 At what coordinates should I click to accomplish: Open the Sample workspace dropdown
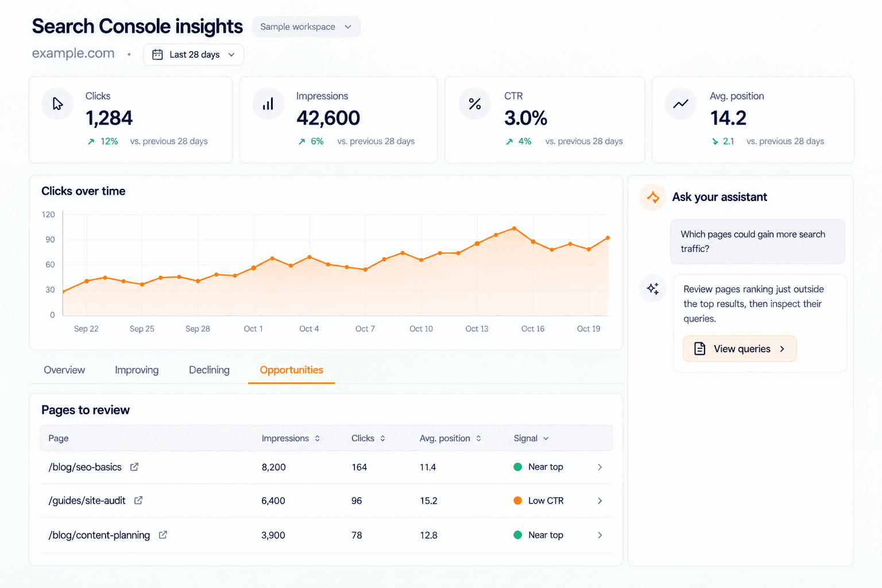click(x=306, y=27)
